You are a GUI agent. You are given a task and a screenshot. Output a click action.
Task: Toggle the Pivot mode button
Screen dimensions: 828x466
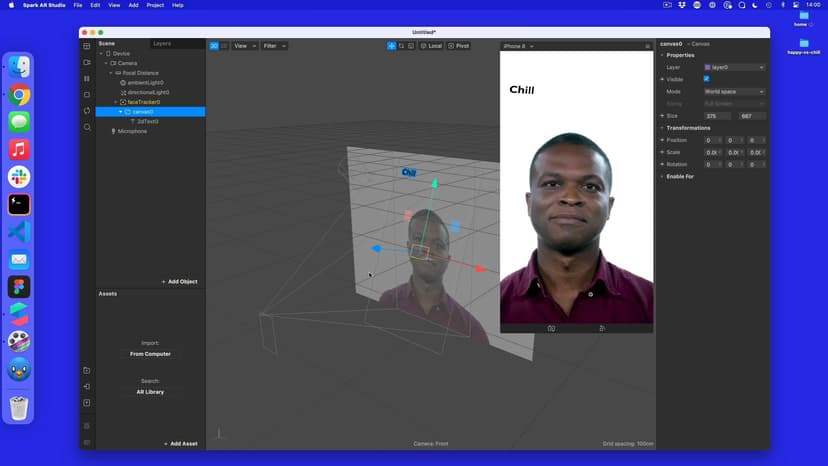click(458, 46)
